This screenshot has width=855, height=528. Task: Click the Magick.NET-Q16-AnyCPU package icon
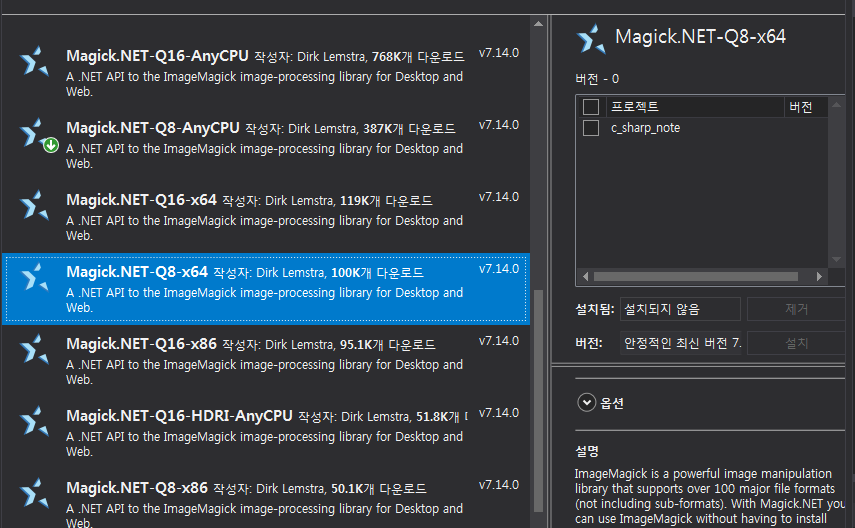(x=34, y=62)
